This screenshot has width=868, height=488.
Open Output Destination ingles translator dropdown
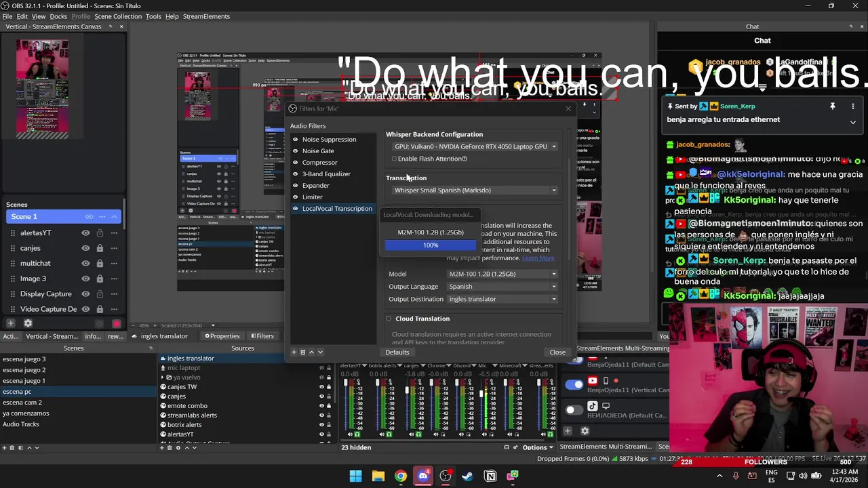click(x=502, y=299)
